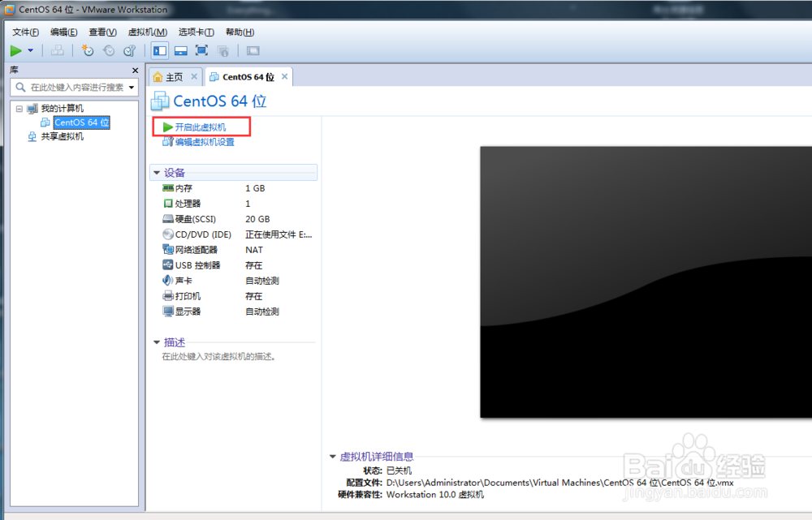Collapse the 设备 section
The width and height of the screenshot is (812, 520).
pos(157,173)
